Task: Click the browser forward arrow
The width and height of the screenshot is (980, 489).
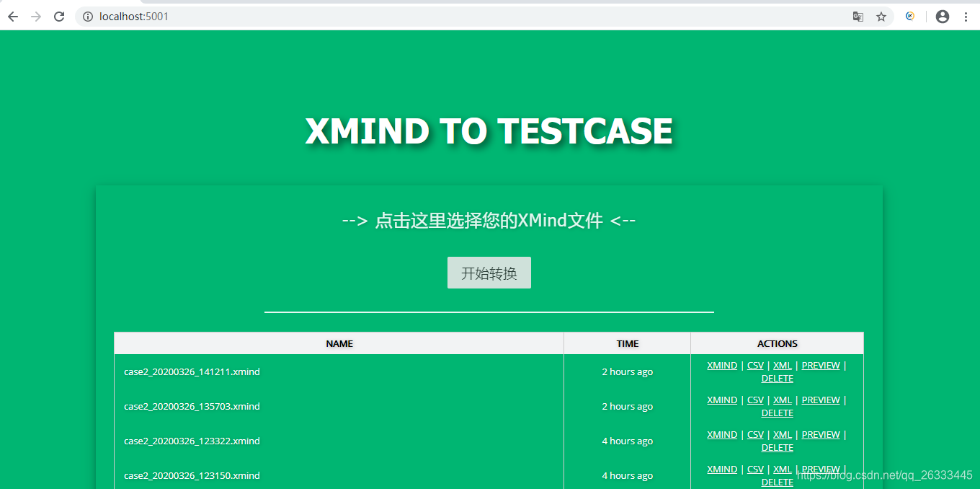Action: point(35,16)
